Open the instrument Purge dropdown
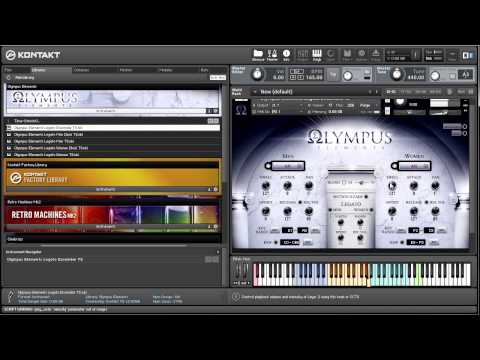This screenshot has width=480, height=360. pos(369,105)
